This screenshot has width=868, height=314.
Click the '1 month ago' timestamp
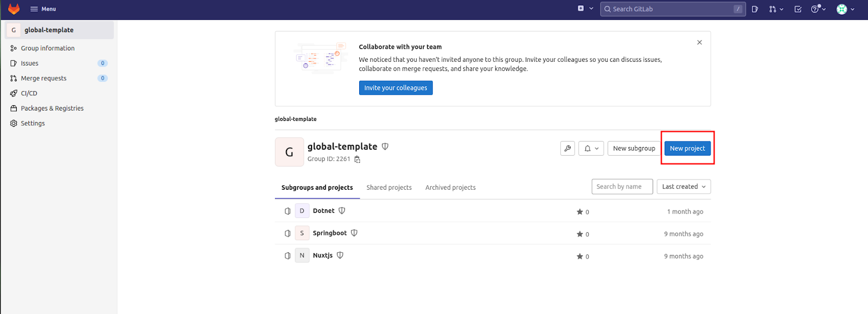click(685, 212)
